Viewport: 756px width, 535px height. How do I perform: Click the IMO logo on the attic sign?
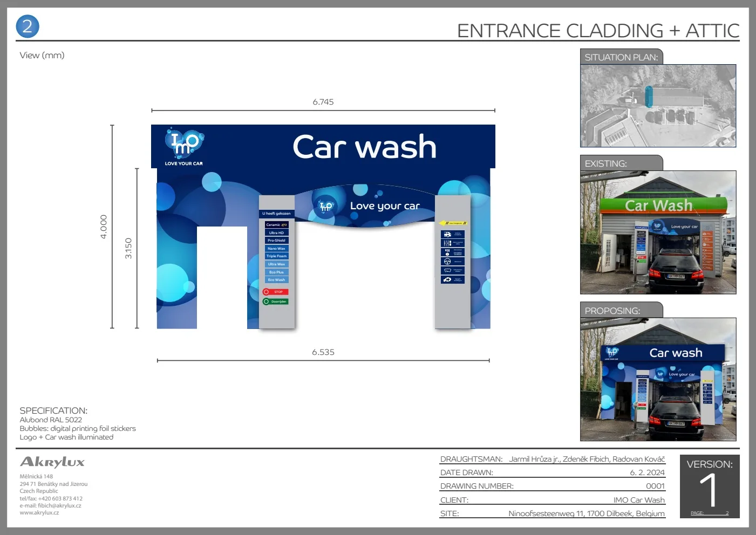pos(184,142)
